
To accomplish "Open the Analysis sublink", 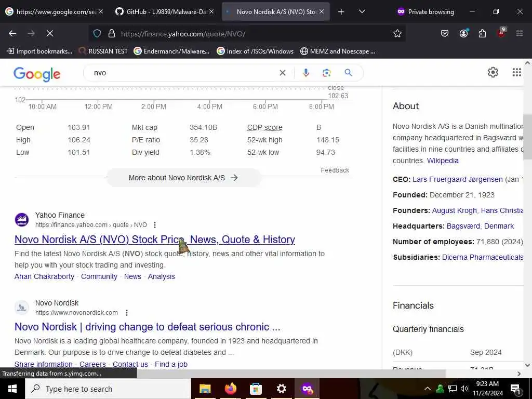I will point(162,276).
